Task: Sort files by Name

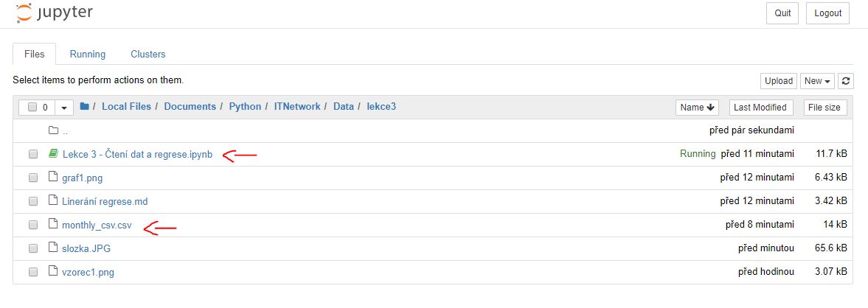Action: [x=697, y=108]
